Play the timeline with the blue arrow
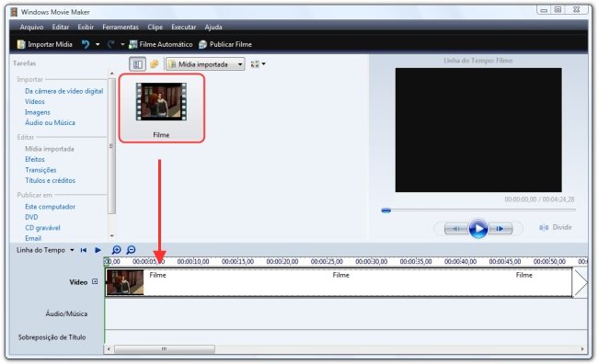598x364 pixels. coord(98,250)
